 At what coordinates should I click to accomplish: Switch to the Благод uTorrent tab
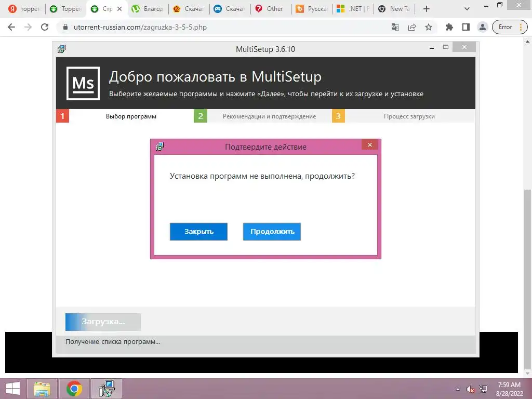coord(148,9)
